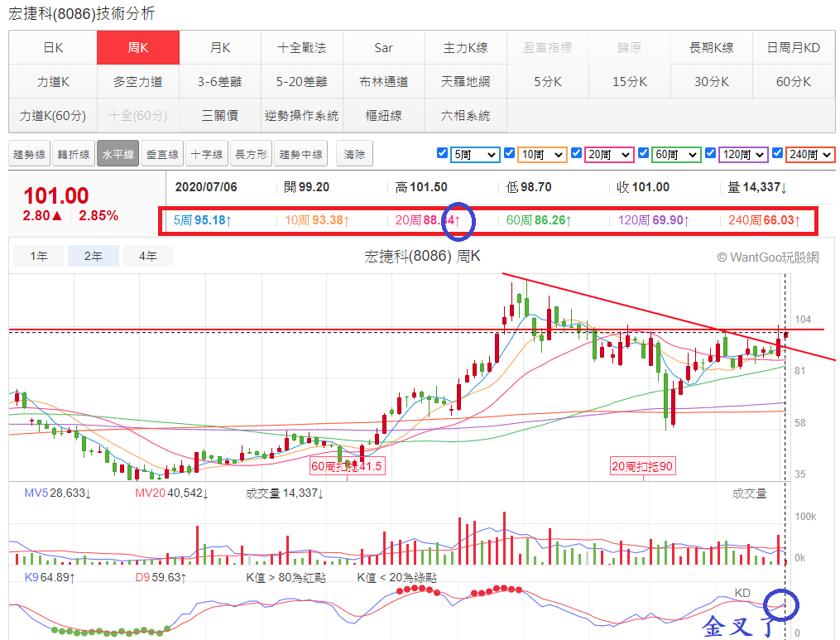Disable the 120周 moving average checkbox
Viewport: 840px width, 640px height.
710,153
